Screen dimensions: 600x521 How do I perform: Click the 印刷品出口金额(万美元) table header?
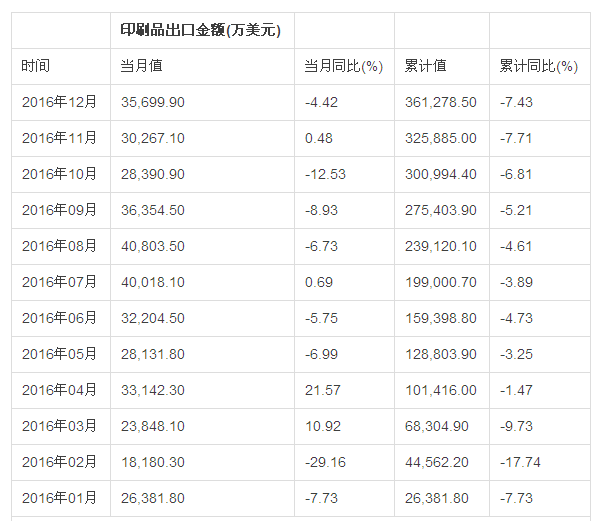click(x=201, y=30)
